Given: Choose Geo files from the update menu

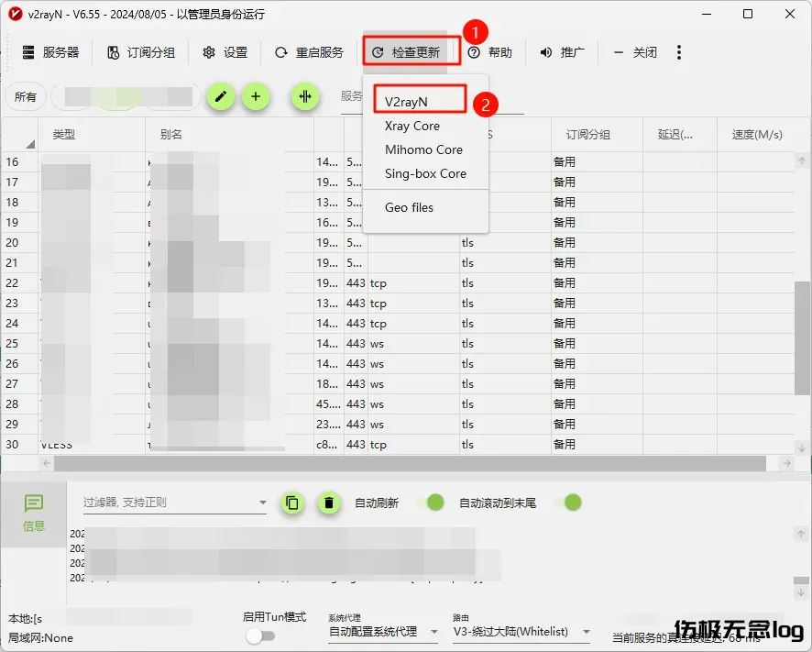Looking at the screenshot, I should click(425, 208).
